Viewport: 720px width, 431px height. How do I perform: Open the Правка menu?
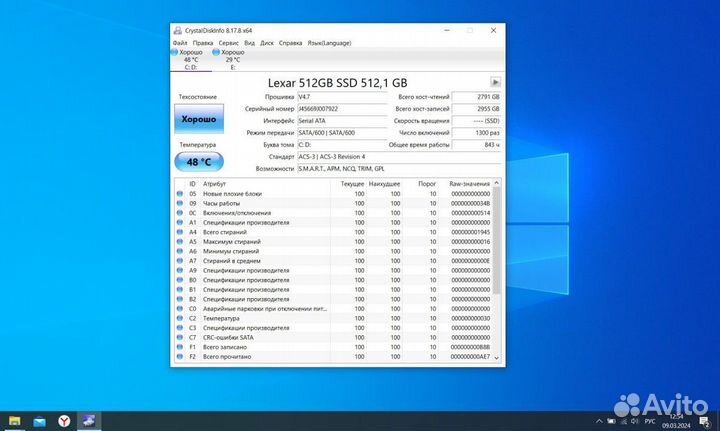(x=202, y=43)
